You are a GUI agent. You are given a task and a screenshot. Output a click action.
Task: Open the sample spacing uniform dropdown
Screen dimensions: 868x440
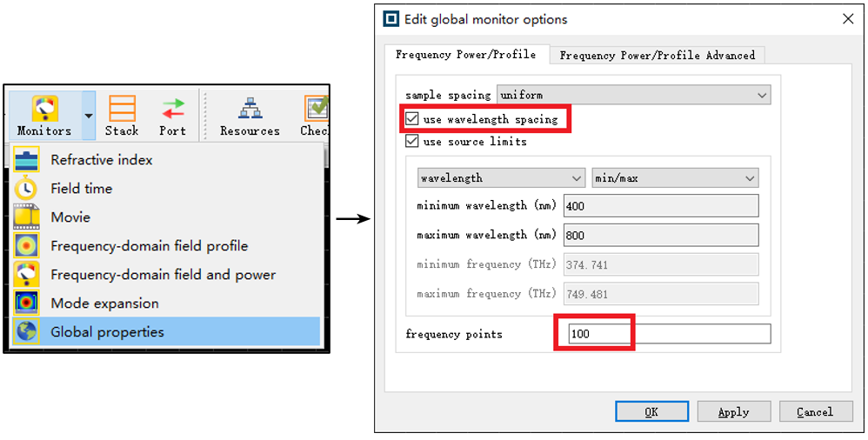(632, 95)
